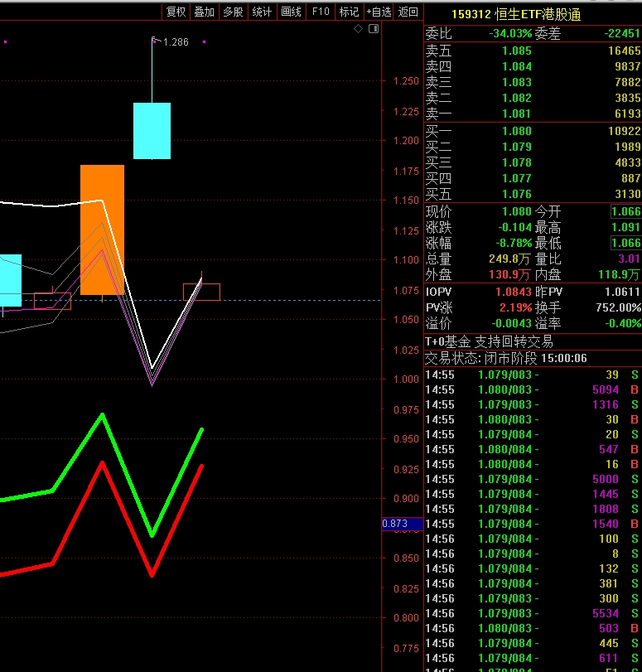Click the IOPV value 1.0843
The height and width of the screenshot is (672, 642).
click(x=514, y=292)
